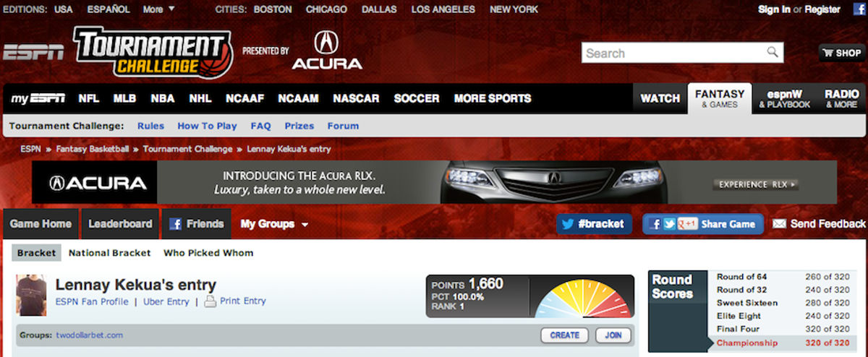Open the NFL menu
868x357 pixels.
89,98
